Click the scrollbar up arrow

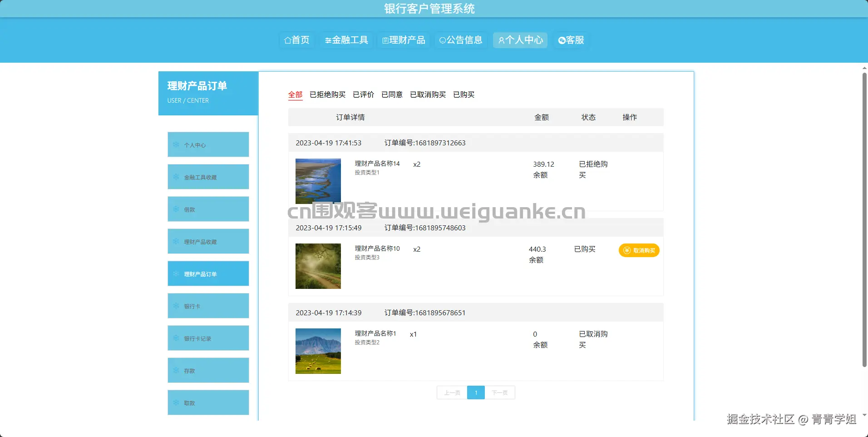pos(864,68)
